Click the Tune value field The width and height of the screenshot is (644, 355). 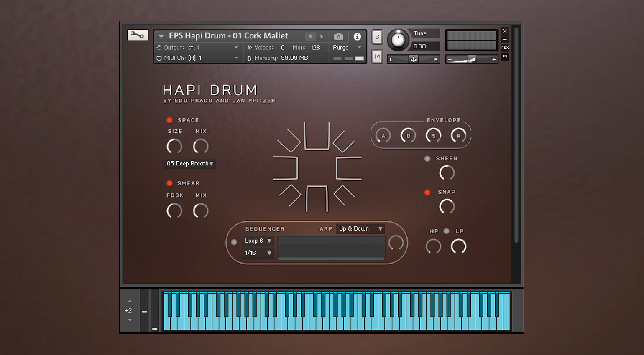424,46
